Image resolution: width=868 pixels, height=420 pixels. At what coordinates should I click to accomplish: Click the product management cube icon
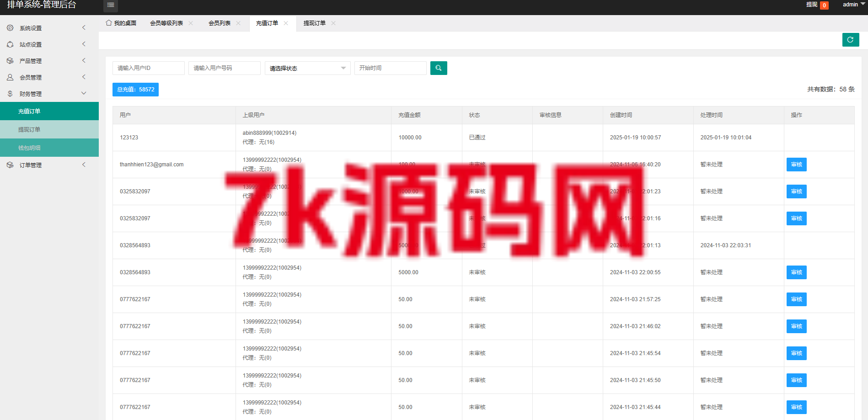pos(10,61)
